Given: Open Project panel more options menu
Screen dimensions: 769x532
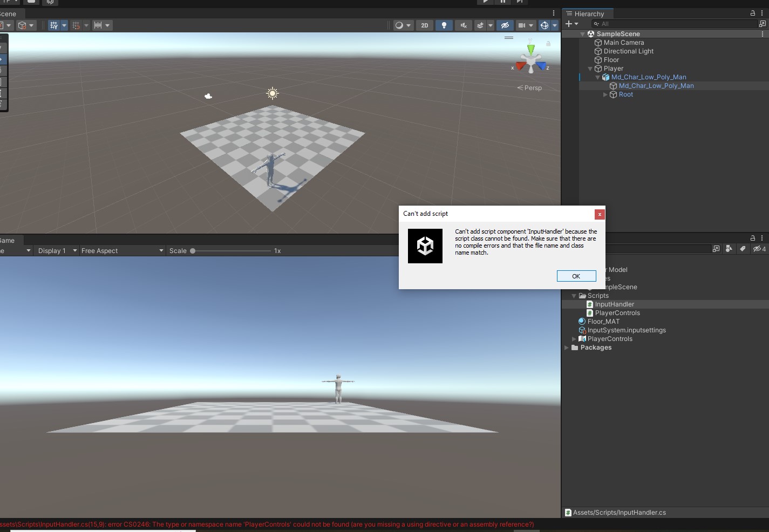Looking at the screenshot, I should click(x=762, y=237).
